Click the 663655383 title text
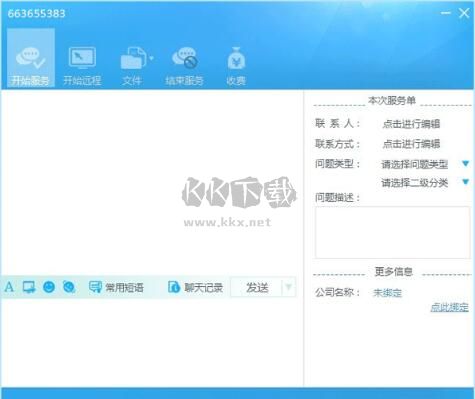475x399 pixels. 36,14
